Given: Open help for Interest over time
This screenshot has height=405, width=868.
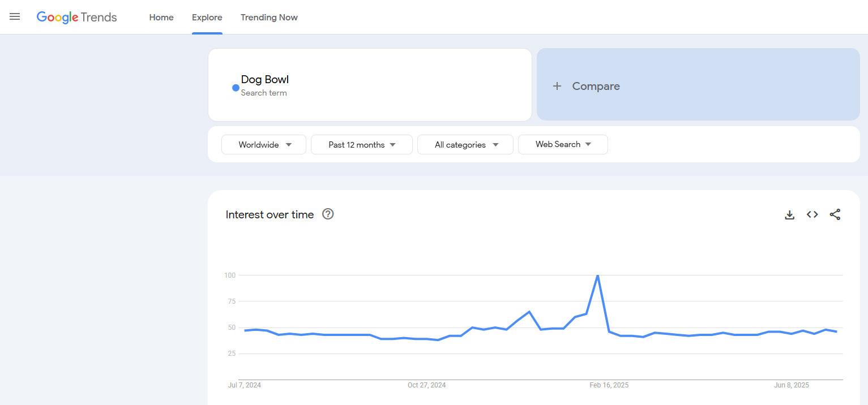Looking at the screenshot, I should (x=328, y=214).
